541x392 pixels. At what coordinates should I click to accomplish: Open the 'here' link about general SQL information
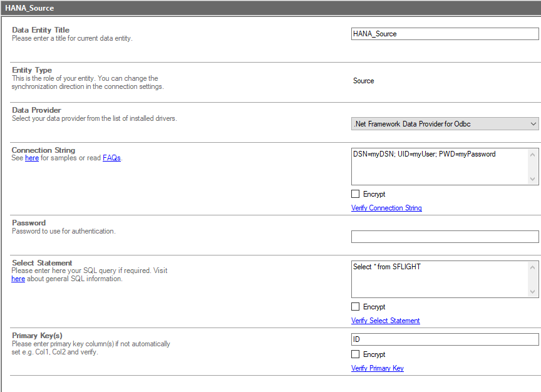pos(18,279)
